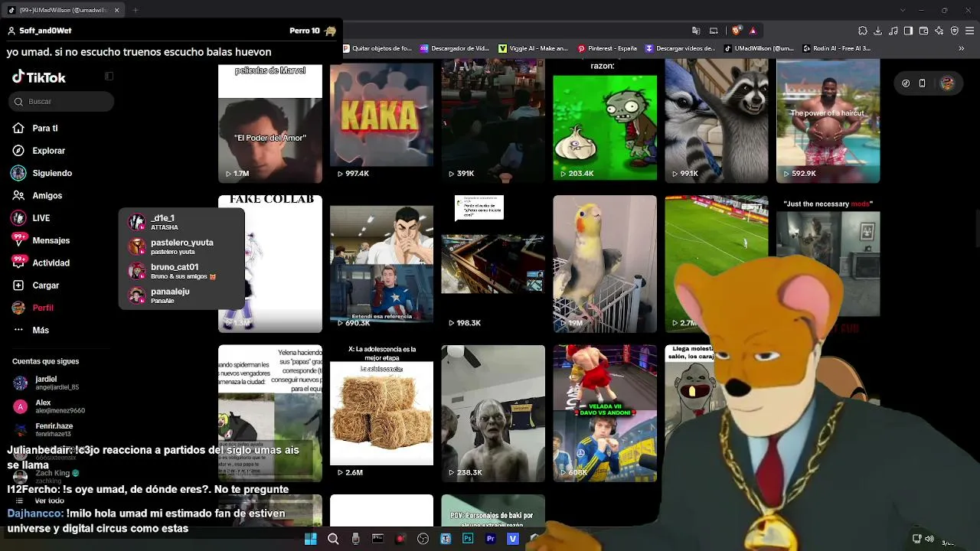
Task: Open the Pinterest - España bookmark
Action: 607,48
